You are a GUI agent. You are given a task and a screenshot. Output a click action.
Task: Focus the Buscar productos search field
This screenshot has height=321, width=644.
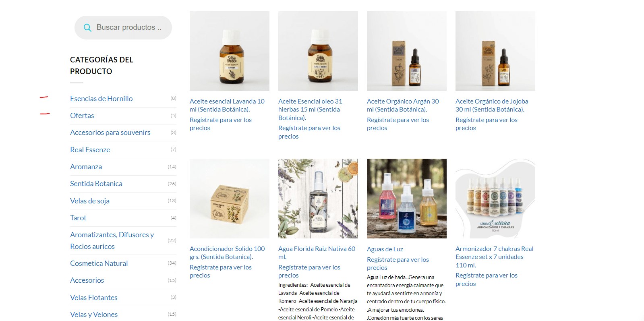tap(123, 27)
